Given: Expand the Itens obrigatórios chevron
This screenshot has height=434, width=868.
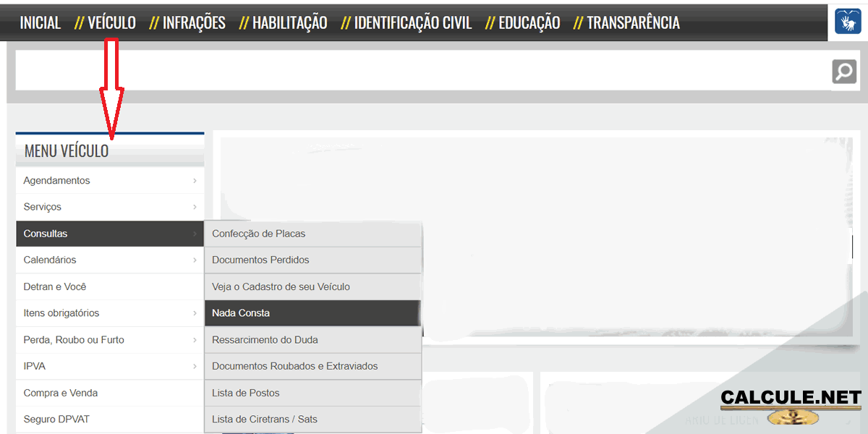Looking at the screenshot, I should coord(195,313).
